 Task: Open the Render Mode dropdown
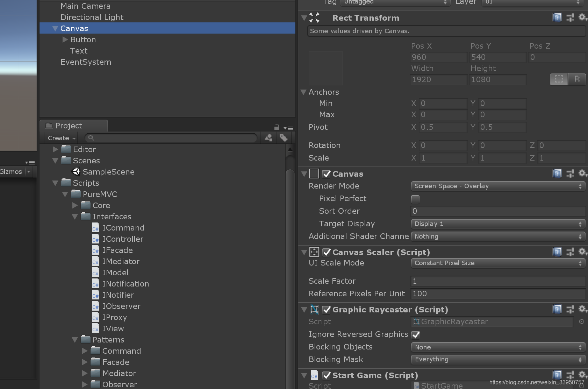(498, 186)
